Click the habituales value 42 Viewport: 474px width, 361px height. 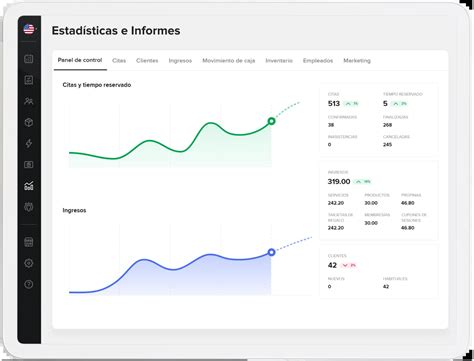pyautogui.click(x=386, y=287)
